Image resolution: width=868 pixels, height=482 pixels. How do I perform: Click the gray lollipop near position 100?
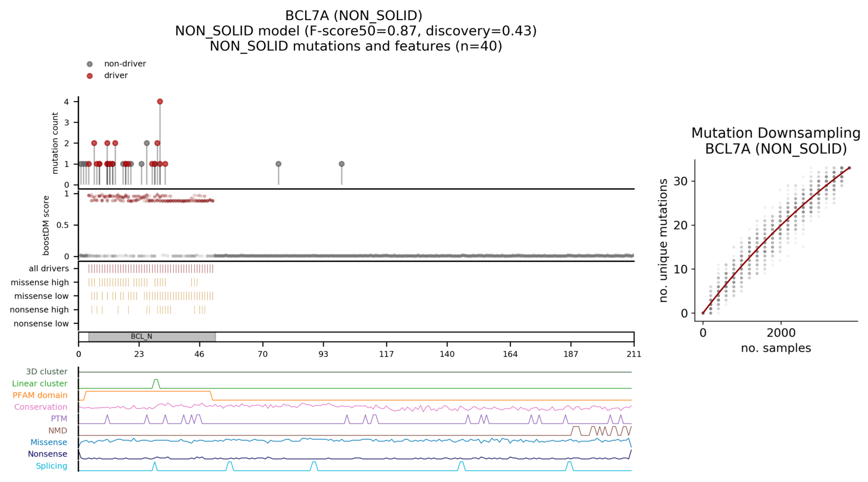[342, 164]
